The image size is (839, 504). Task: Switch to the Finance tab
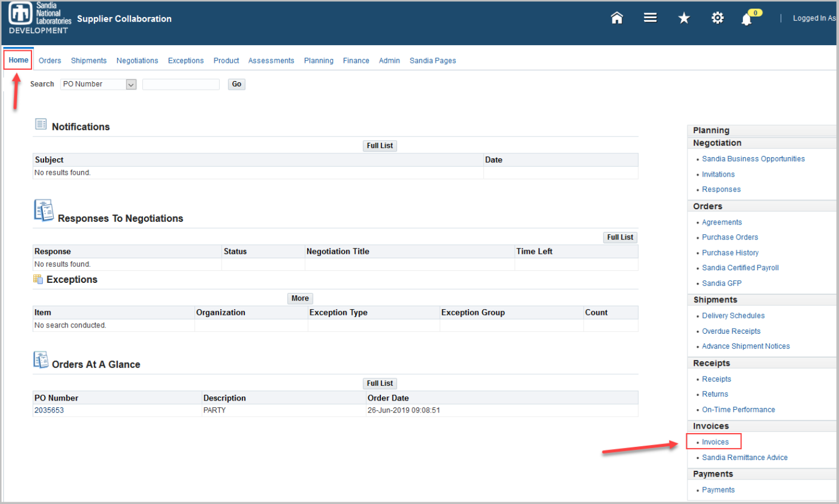point(356,61)
